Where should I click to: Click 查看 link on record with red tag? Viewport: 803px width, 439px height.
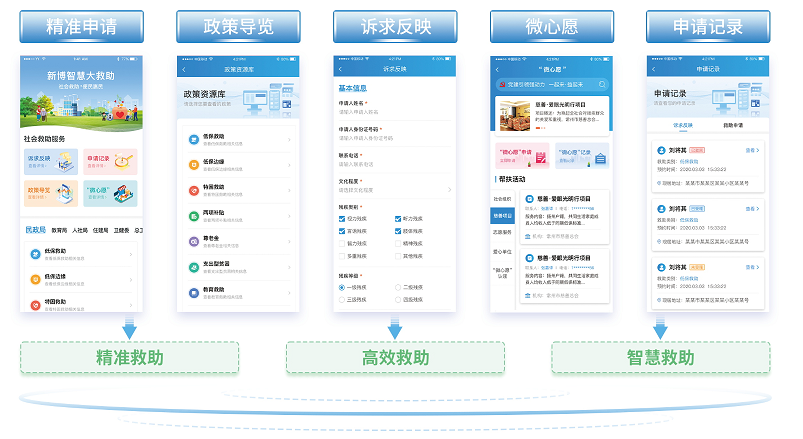(x=752, y=150)
